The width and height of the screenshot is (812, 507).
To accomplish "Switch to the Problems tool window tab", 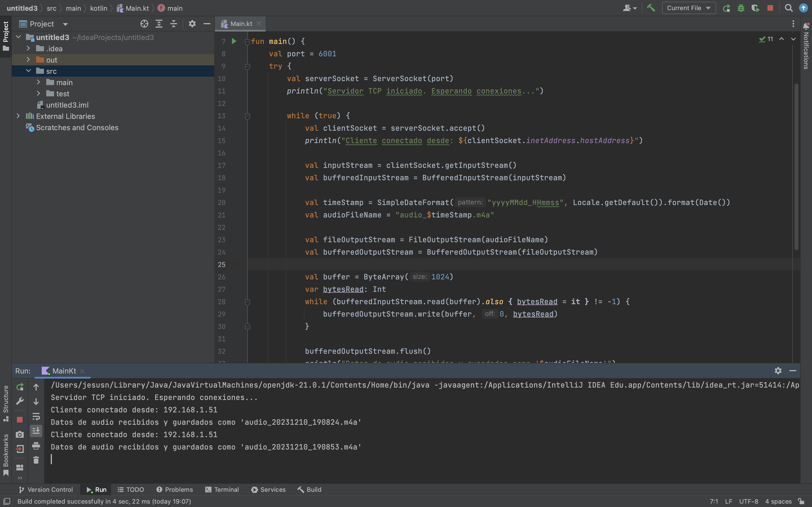I will coord(175,490).
